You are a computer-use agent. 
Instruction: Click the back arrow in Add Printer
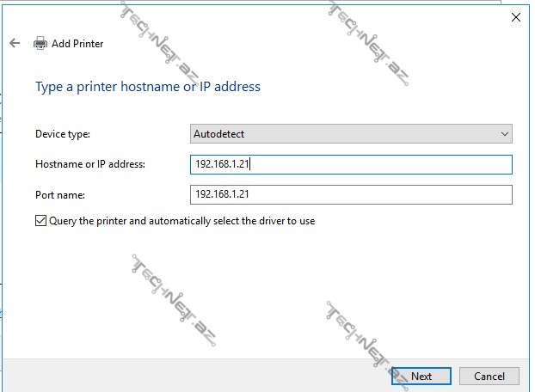coord(15,43)
